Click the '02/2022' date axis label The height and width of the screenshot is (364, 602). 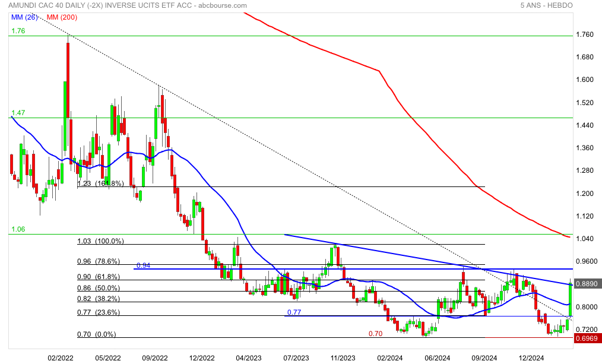click(61, 358)
